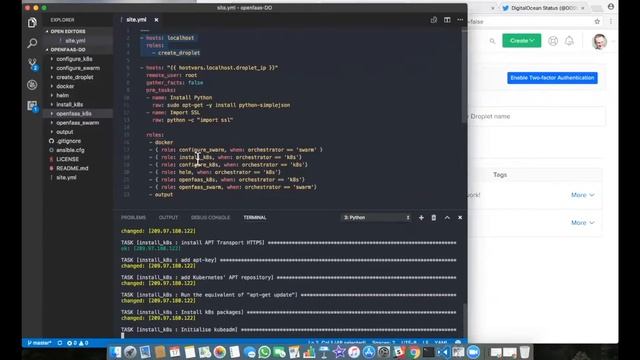Screen dimensions: 640x360
Task: Click the terminal panel scrollbar
Action: click(465, 319)
